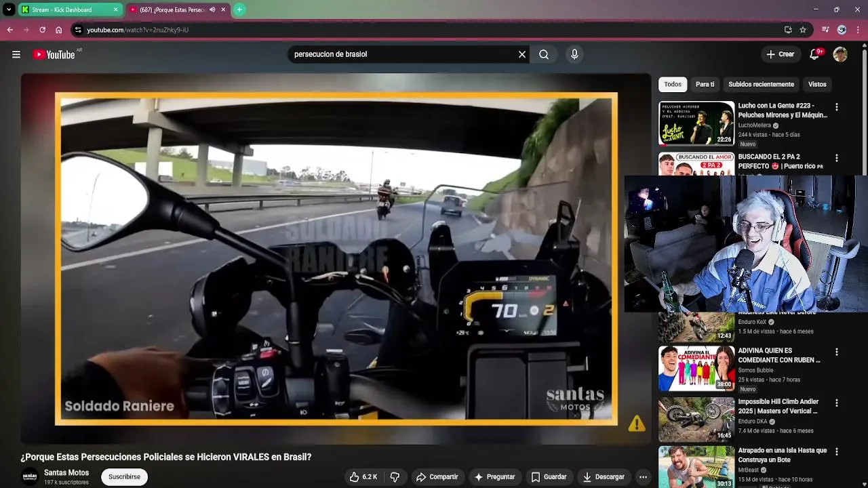View site information for youtube.com
Screen dimensions: 868x488
(x=78, y=30)
